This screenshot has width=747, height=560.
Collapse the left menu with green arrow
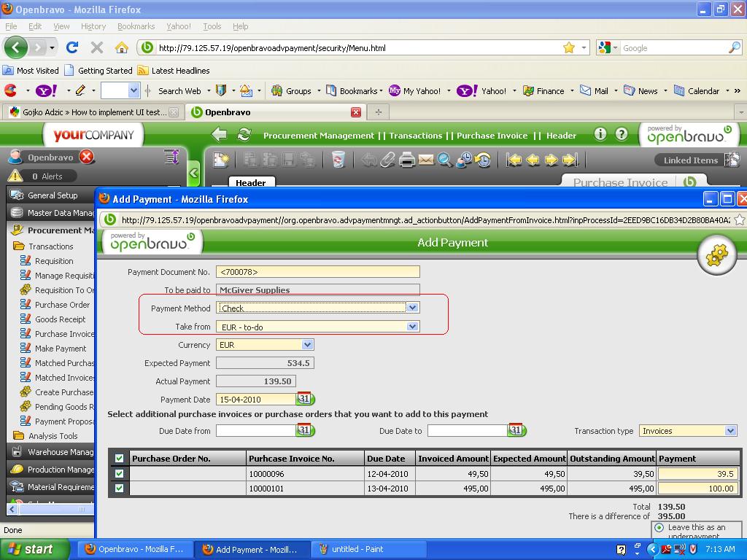pos(193,173)
